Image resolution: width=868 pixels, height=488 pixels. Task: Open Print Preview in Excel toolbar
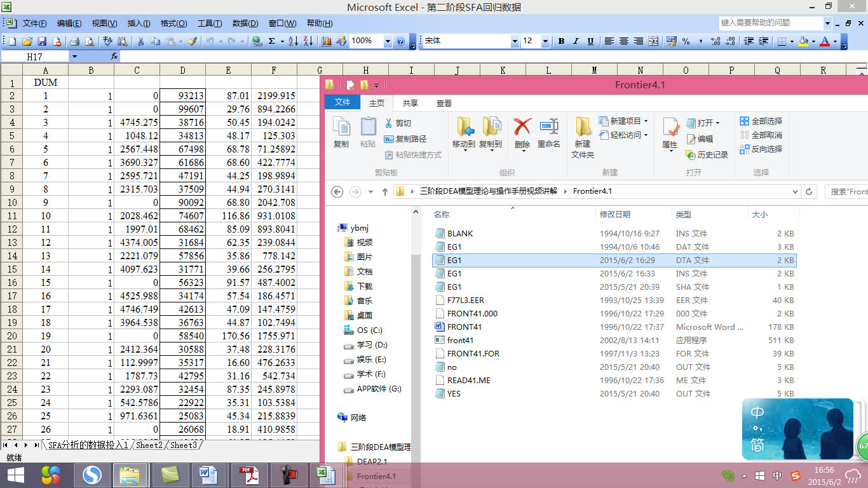(x=90, y=41)
